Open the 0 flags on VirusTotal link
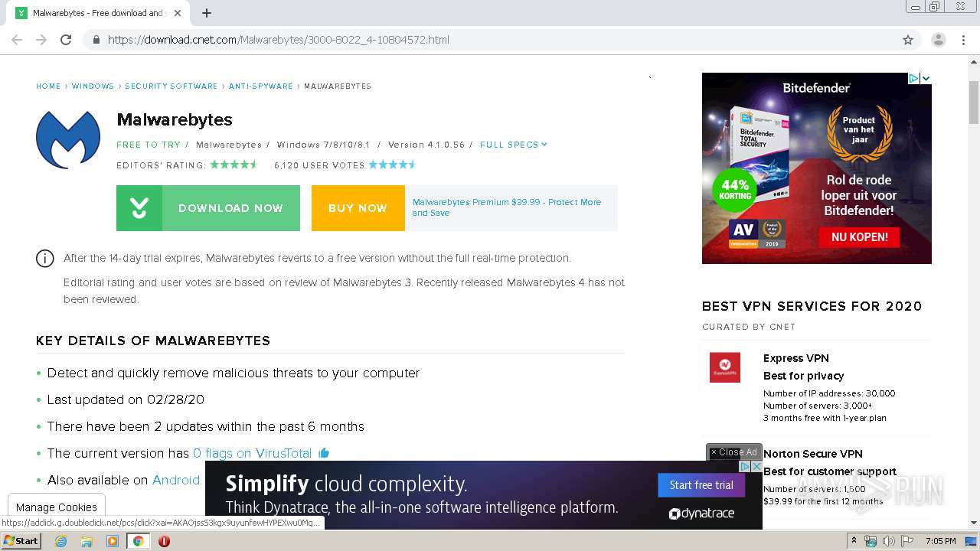This screenshot has height=551, width=980. pyautogui.click(x=253, y=453)
